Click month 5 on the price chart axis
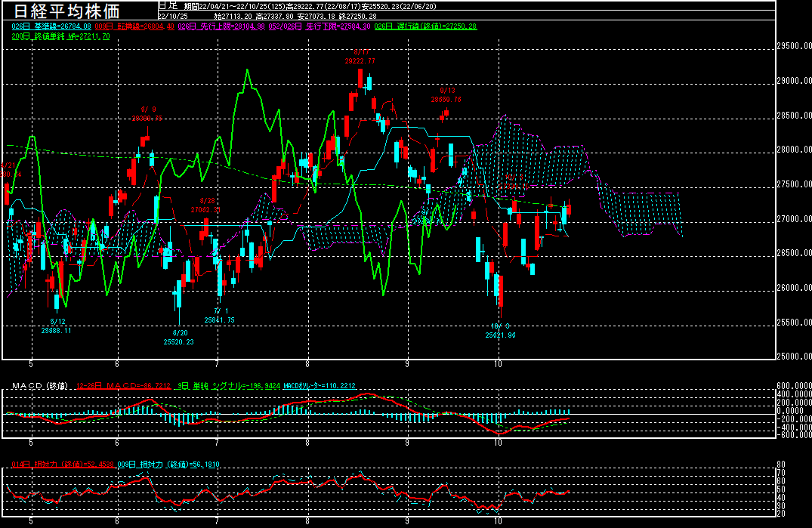Screen dimensions: 812x528 point(31,364)
